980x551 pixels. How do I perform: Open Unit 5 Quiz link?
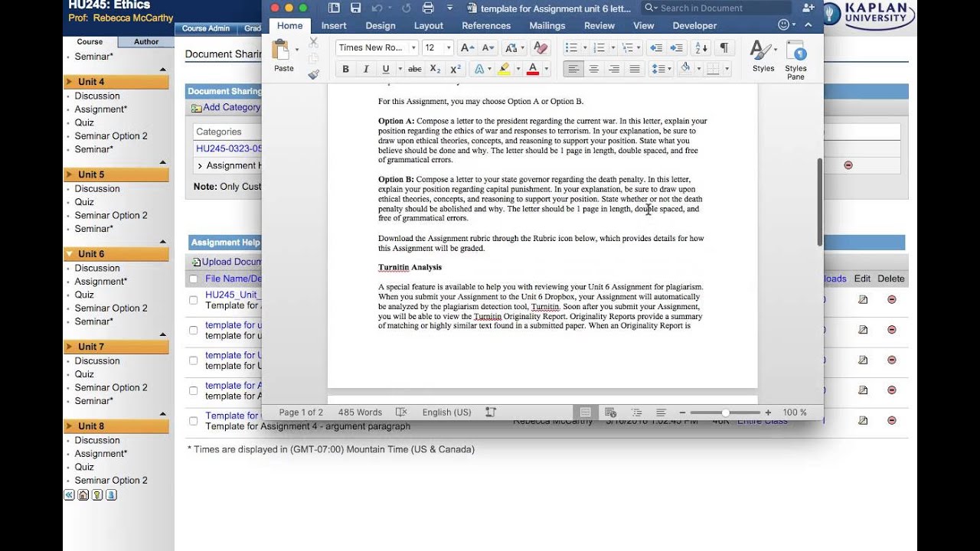tap(84, 202)
